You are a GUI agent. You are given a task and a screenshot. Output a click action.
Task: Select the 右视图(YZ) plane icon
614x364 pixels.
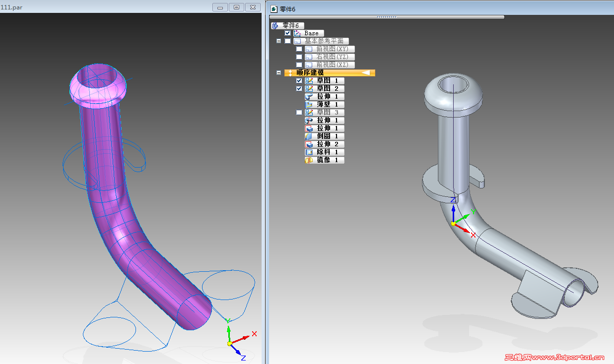pos(308,57)
